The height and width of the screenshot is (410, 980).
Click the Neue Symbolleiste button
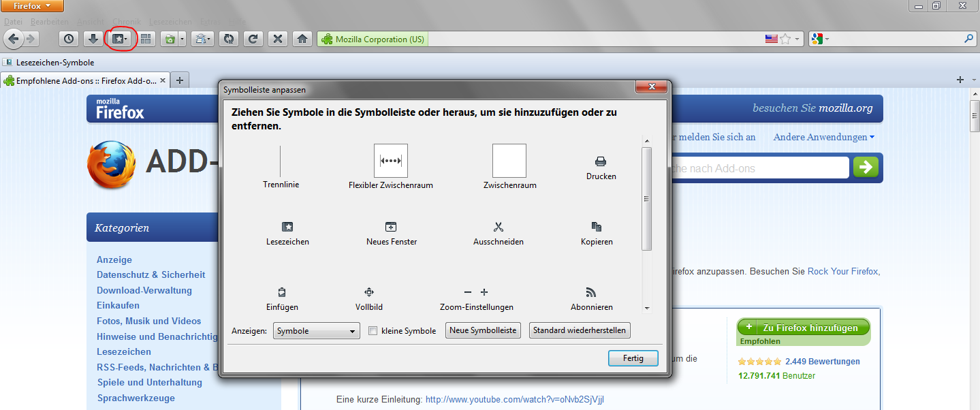[484, 330]
